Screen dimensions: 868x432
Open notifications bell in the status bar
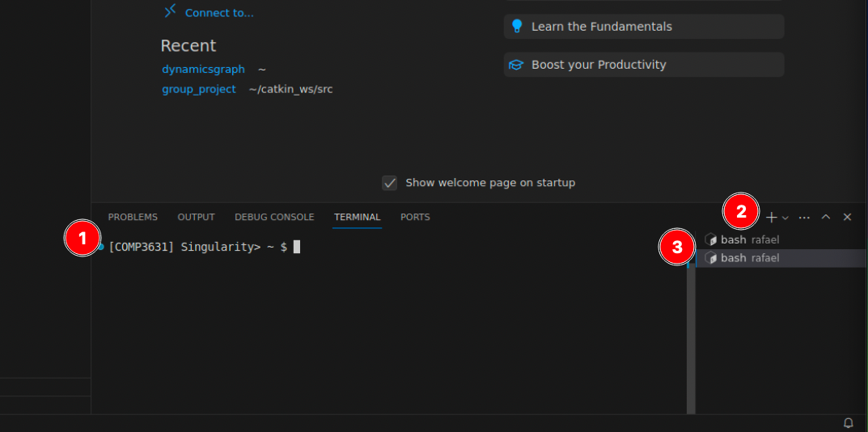point(848,423)
